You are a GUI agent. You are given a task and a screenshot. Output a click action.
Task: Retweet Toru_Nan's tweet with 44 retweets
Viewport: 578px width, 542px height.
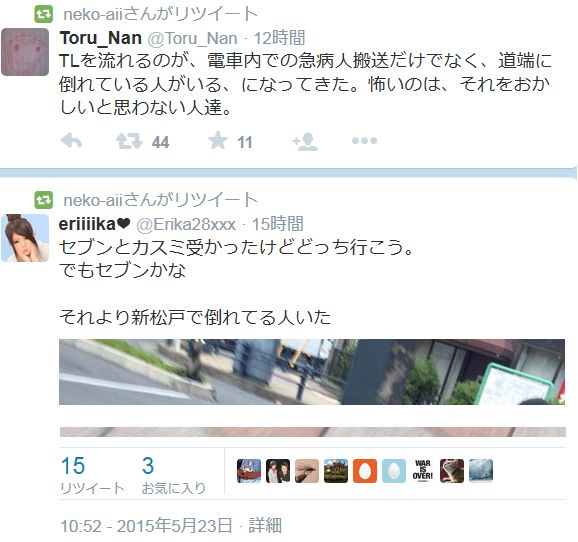pos(129,141)
